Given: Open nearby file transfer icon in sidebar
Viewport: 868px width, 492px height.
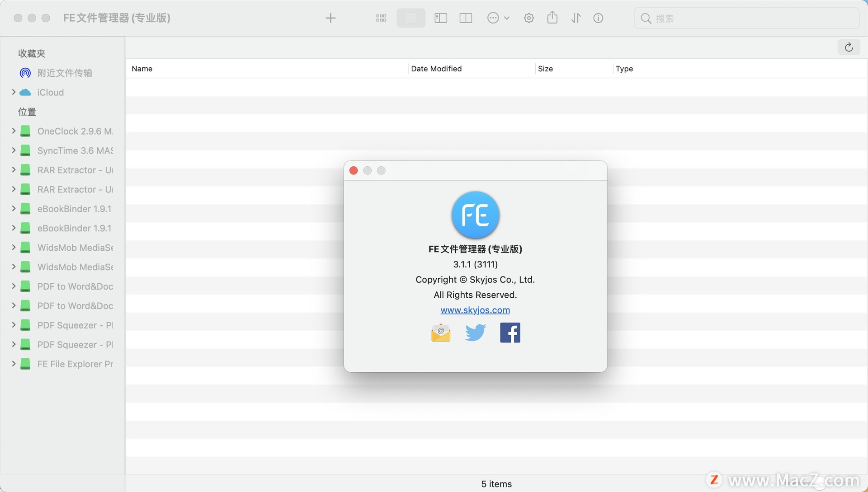Looking at the screenshot, I should tap(25, 73).
